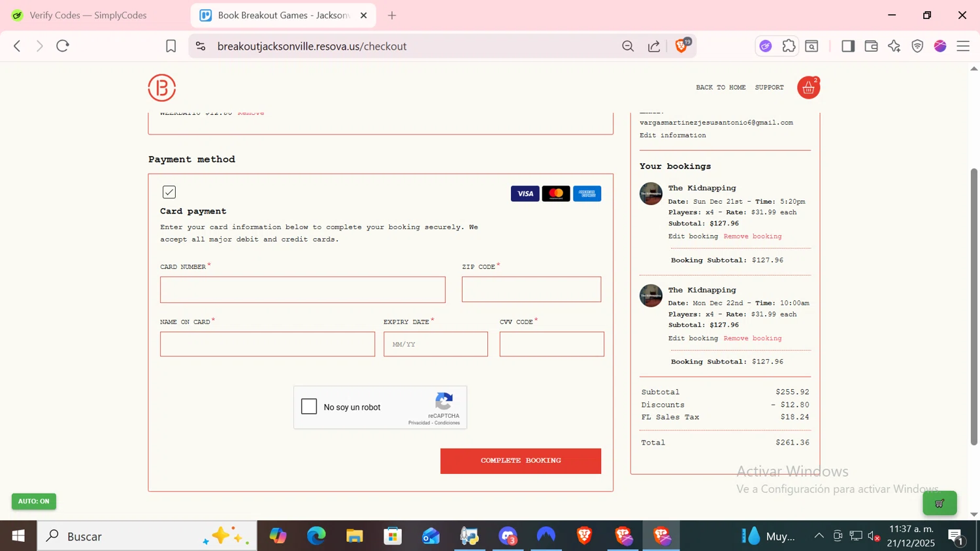The image size is (980, 551).
Task: Go back to the previous page
Action: 18,46
